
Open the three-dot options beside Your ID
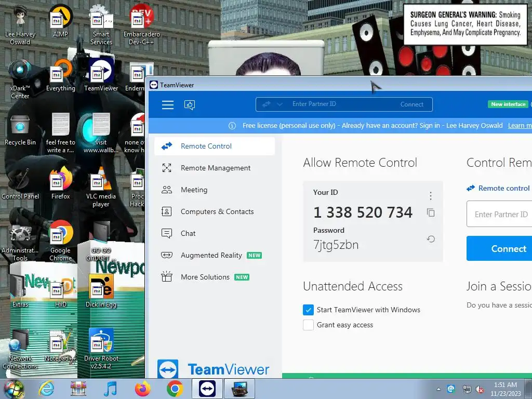coord(431,196)
